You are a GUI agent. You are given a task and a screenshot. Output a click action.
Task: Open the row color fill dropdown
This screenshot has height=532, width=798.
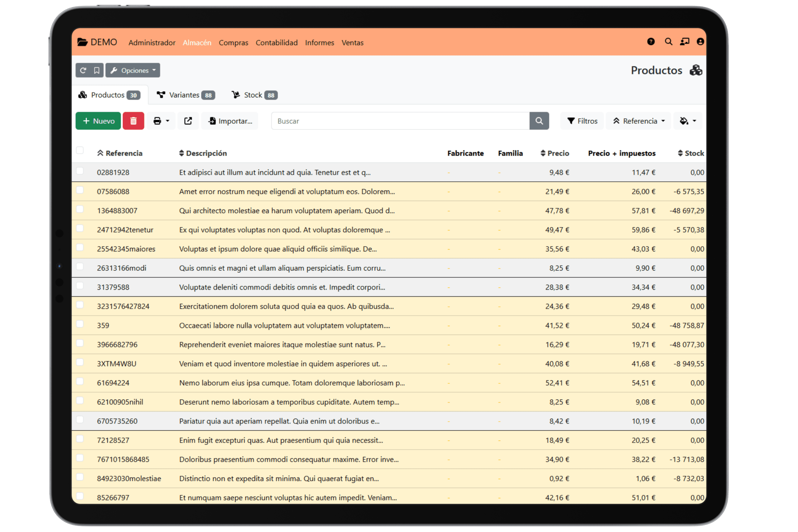[688, 121]
